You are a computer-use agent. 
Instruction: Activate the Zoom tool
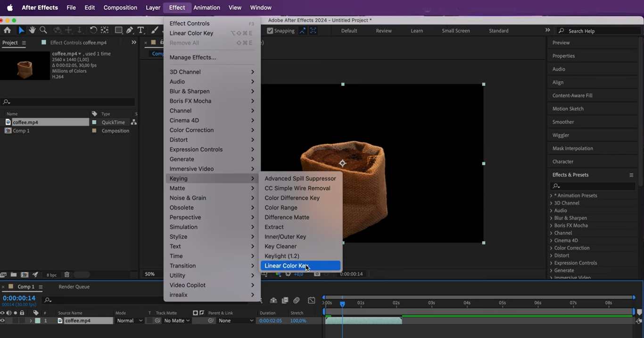pyautogui.click(x=43, y=30)
